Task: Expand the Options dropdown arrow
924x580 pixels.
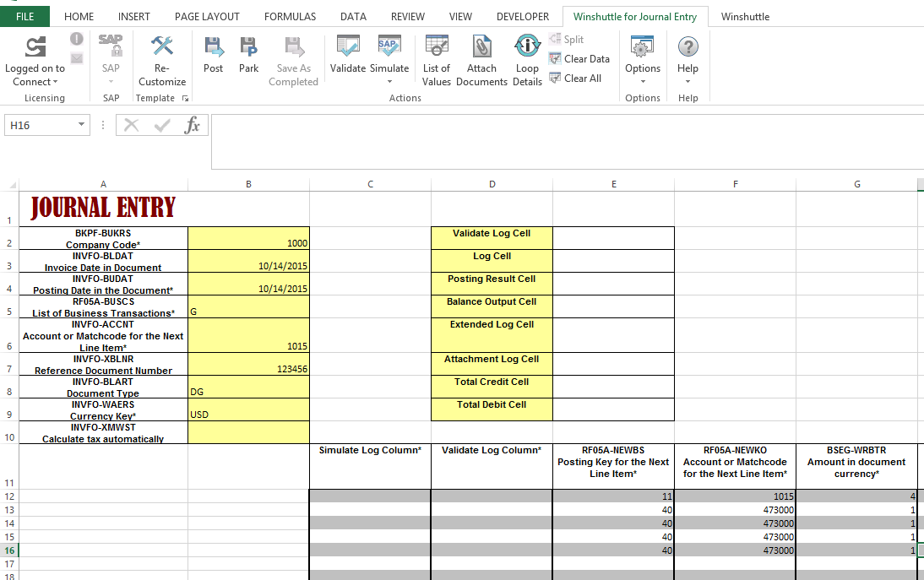Action: [643, 82]
